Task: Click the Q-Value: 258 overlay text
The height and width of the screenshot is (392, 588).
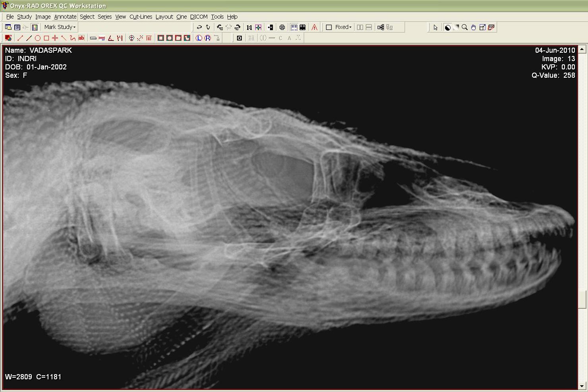Action: pyautogui.click(x=553, y=75)
